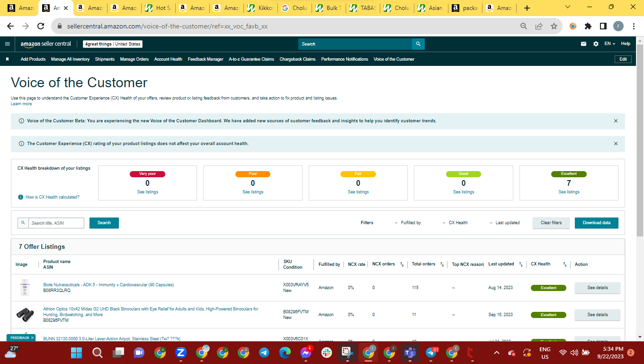The image size is (644, 364).
Task: Click the browser address bar URL
Action: tap(167, 26)
